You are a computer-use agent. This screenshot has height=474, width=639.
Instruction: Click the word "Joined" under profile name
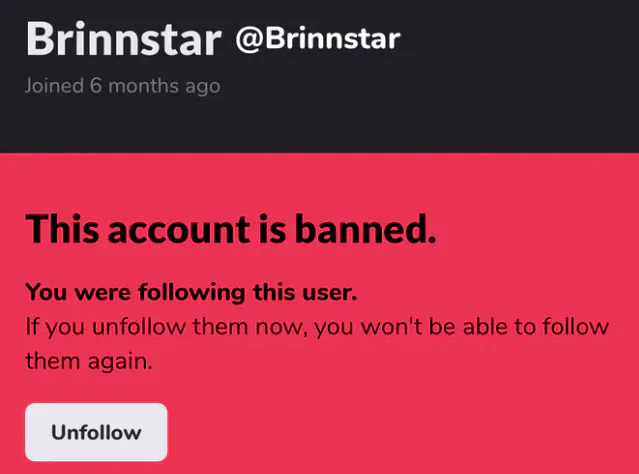click(x=55, y=86)
